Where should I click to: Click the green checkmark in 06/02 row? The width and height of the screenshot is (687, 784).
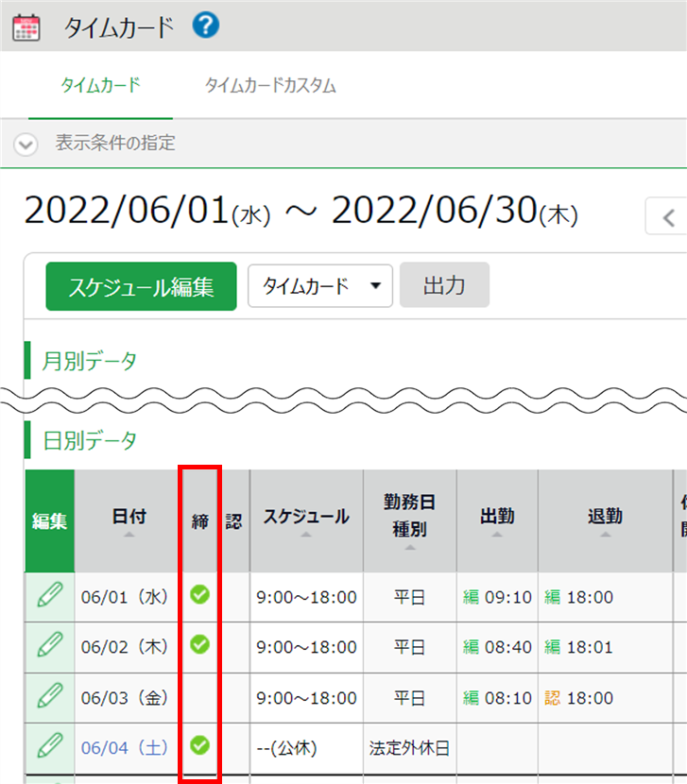[199, 644]
